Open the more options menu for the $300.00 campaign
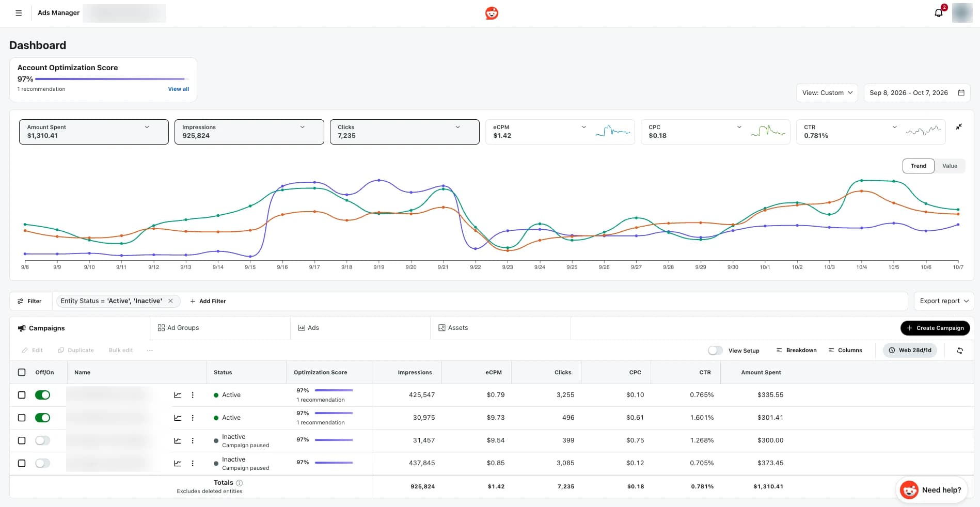The height and width of the screenshot is (507, 980). (x=193, y=440)
